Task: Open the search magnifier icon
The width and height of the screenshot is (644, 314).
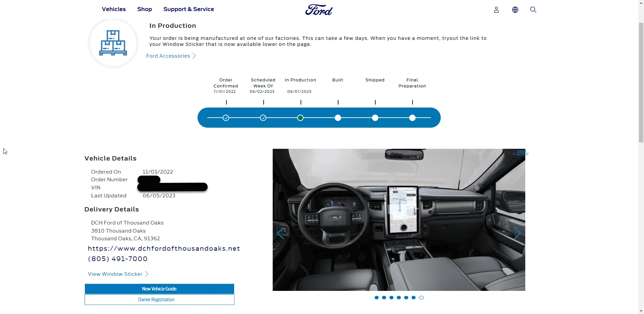Action: click(x=533, y=10)
